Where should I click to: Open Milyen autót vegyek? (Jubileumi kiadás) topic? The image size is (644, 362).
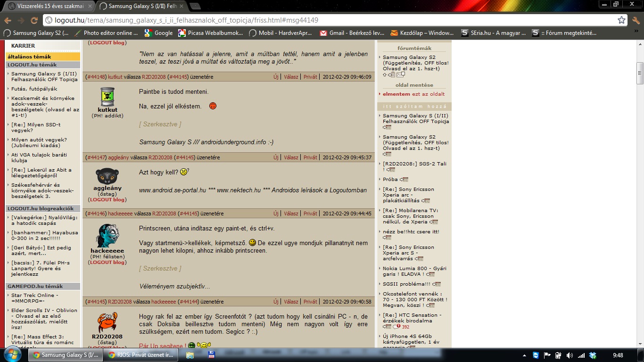39,142
